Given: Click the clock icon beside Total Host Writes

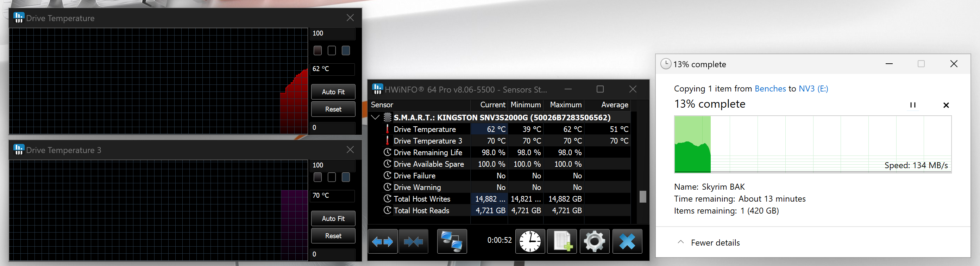Looking at the screenshot, I should [x=387, y=199].
